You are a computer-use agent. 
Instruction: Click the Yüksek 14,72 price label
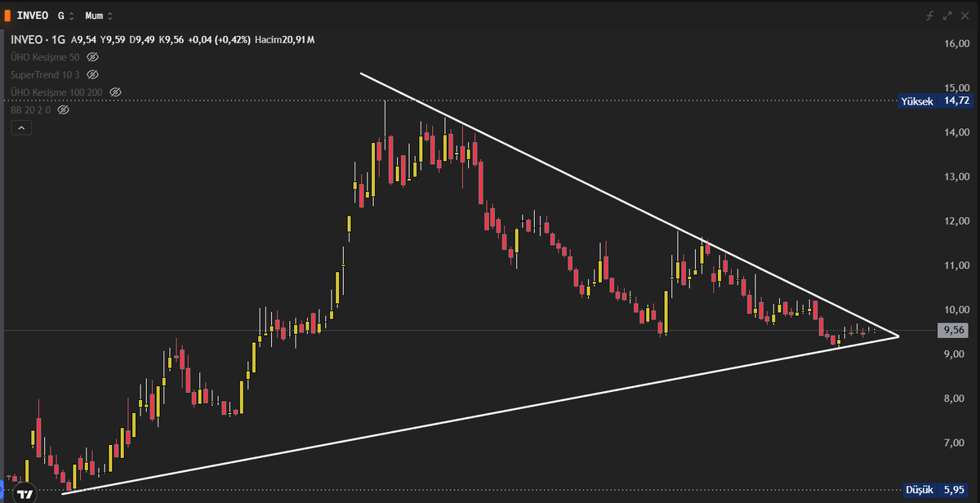935,101
